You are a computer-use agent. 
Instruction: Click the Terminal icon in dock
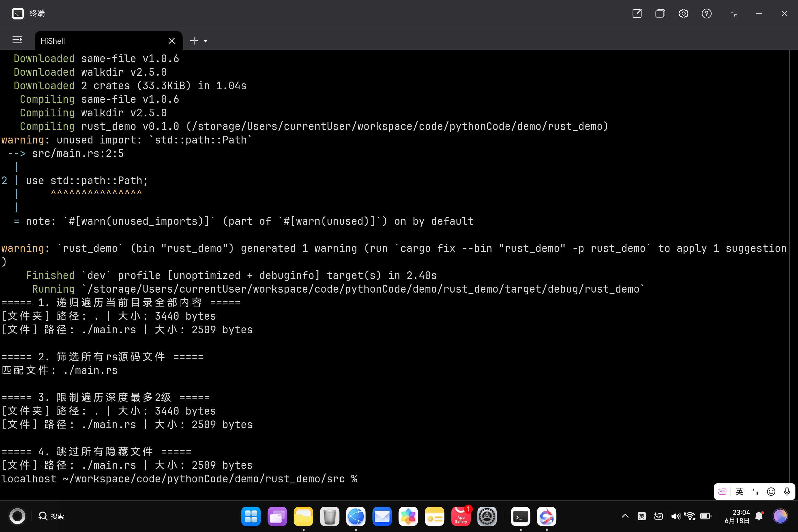[520, 516]
